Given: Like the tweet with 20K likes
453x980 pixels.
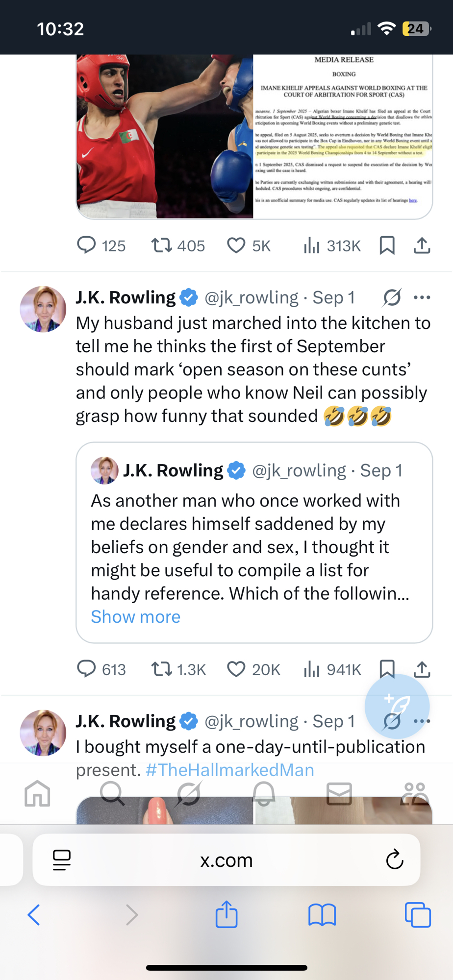Looking at the screenshot, I should (x=236, y=669).
